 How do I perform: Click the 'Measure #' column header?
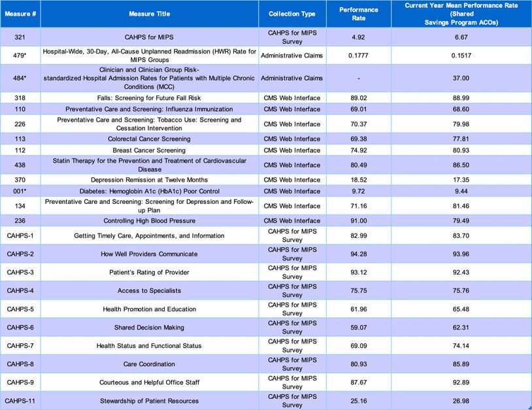[20, 14]
